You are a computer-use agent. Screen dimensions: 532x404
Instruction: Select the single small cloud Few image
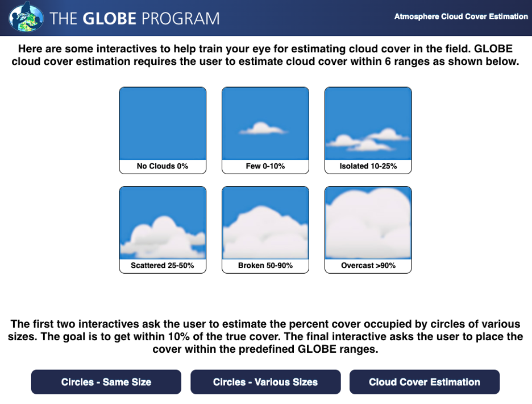click(265, 123)
